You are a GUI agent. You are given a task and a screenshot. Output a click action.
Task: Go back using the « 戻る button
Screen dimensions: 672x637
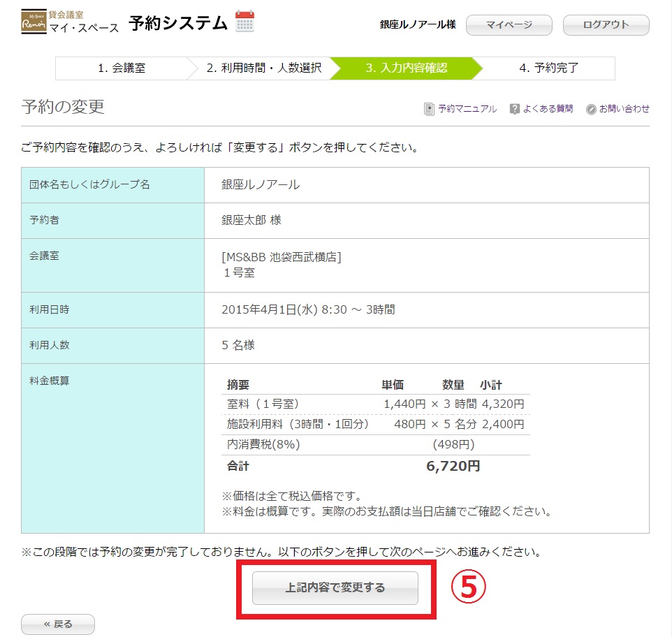click(x=58, y=624)
